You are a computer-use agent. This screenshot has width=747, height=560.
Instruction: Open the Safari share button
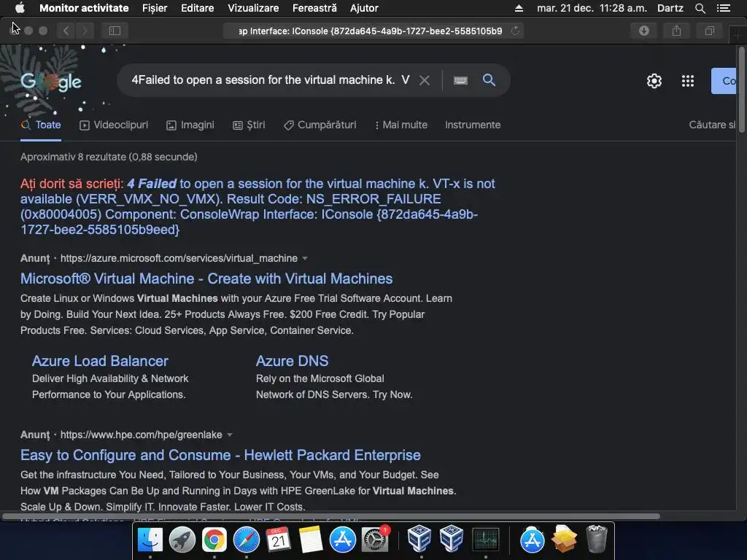click(676, 31)
